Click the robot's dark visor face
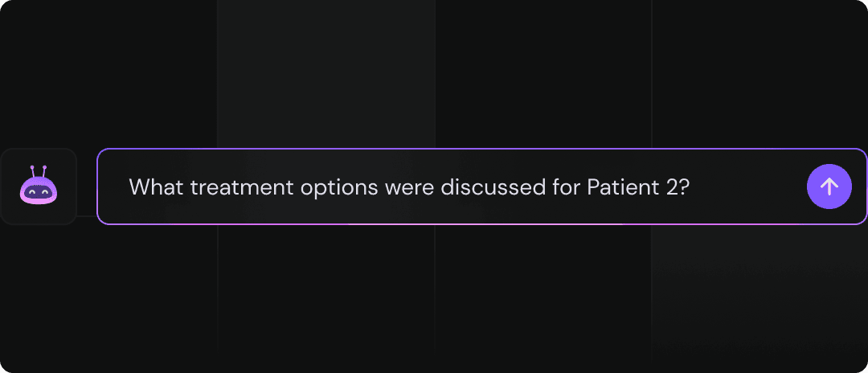 [39, 191]
